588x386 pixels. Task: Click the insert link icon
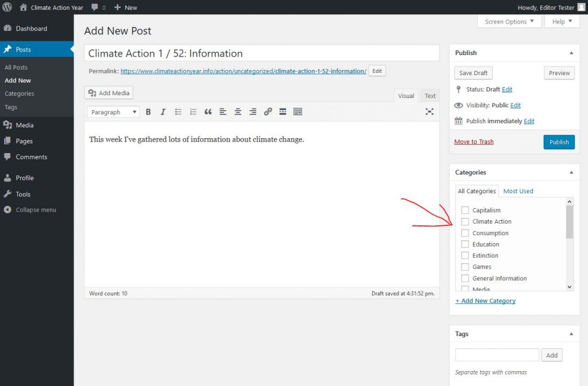pyautogui.click(x=268, y=112)
